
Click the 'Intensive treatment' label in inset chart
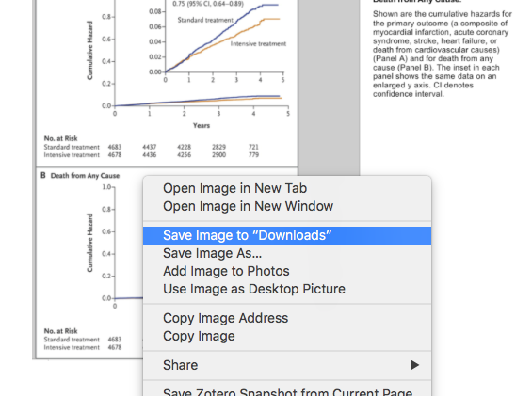pyautogui.click(x=258, y=43)
